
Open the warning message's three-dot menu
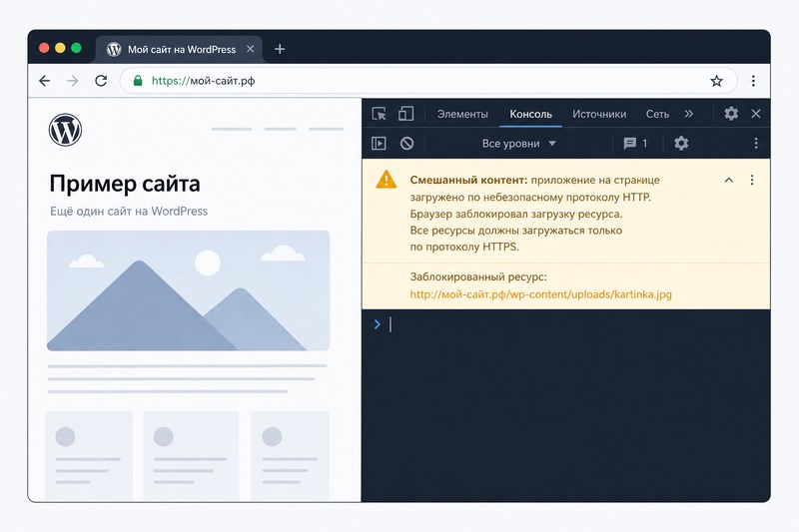tap(752, 180)
